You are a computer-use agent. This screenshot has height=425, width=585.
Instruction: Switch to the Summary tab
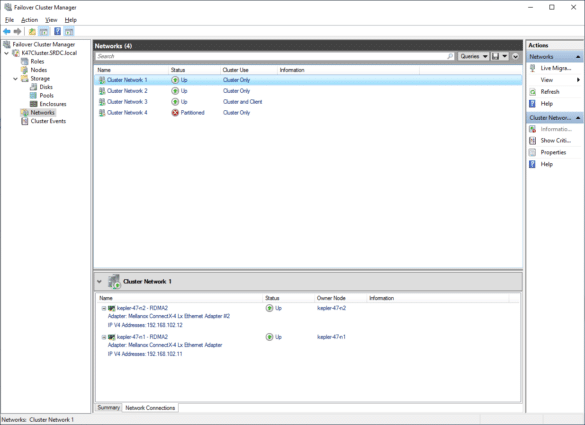click(x=108, y=408)
